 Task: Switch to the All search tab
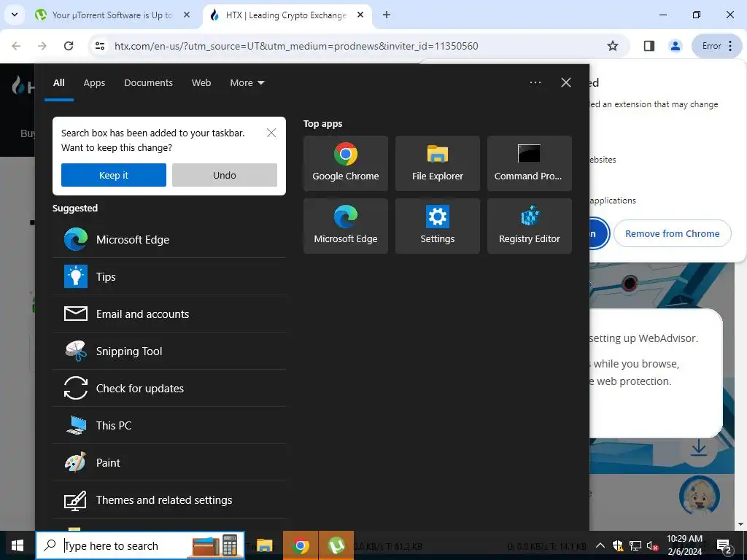(58, 83)
